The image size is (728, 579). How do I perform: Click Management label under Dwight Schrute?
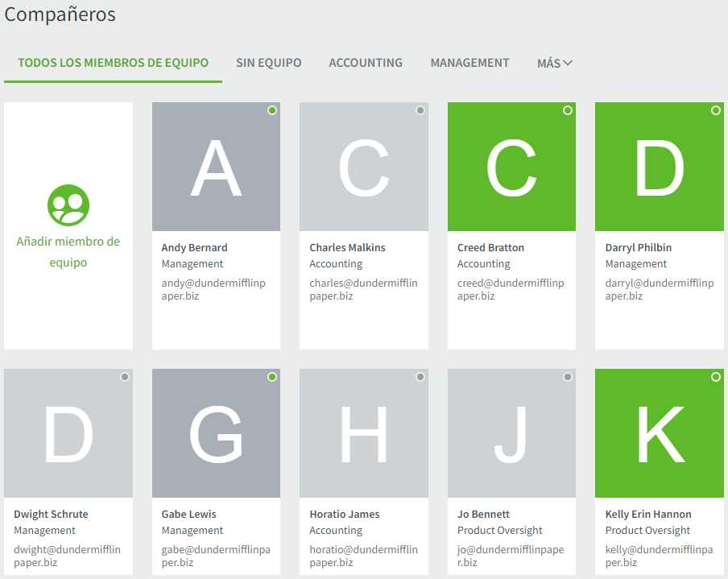click(x=44, y=531)
